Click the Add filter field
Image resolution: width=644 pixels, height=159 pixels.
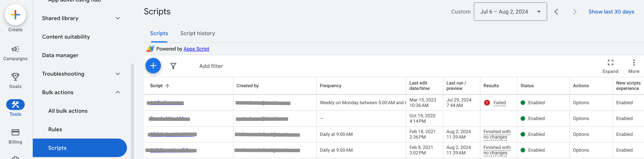tap(211, 66)
